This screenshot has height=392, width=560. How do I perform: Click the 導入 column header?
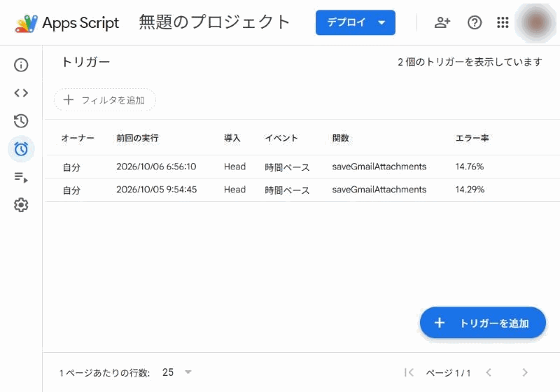pos(232,138)
